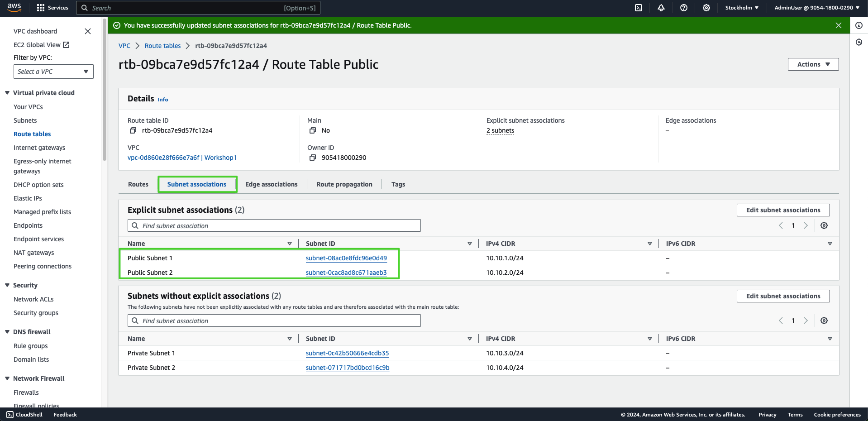This screenshot has width=868, height=421.
Task: Collapse the Virtual private cloud section
Action: click(7, 93)
